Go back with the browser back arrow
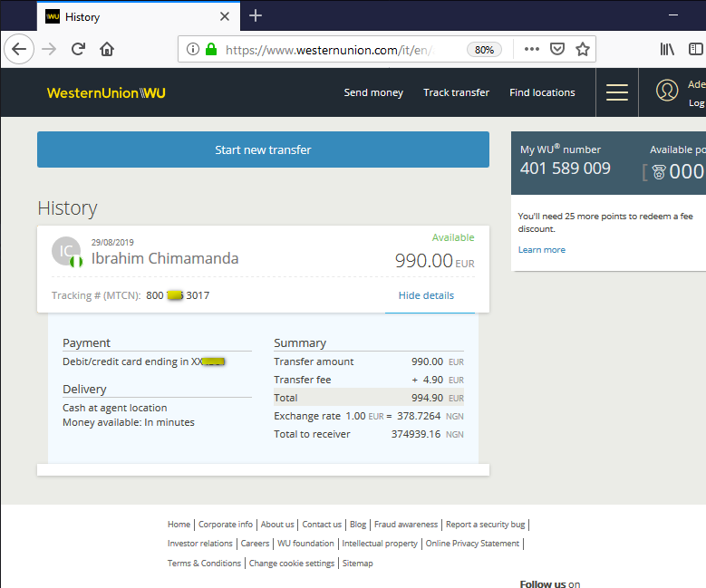Screen dimensions: 706x588 pyautogui.click(x=19, y=49)
